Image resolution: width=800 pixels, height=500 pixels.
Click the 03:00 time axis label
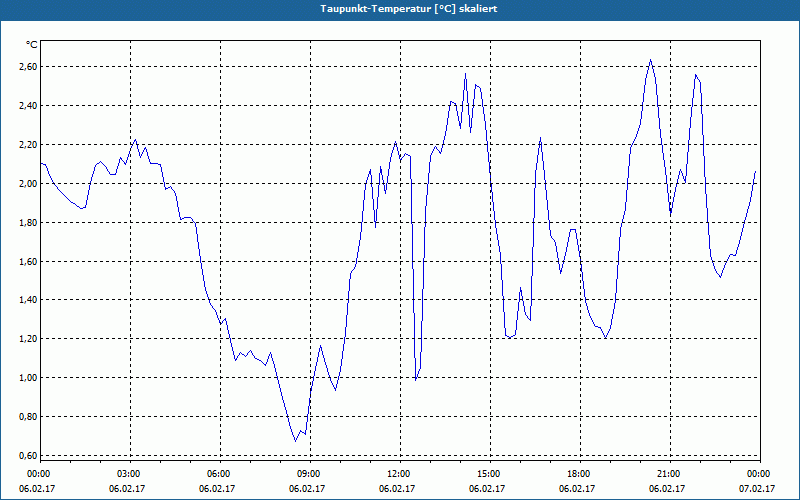[127, 474]
